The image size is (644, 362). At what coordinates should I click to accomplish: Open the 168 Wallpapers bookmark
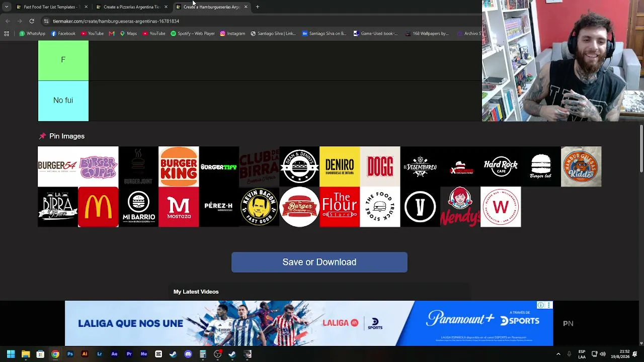click(427, 34)
